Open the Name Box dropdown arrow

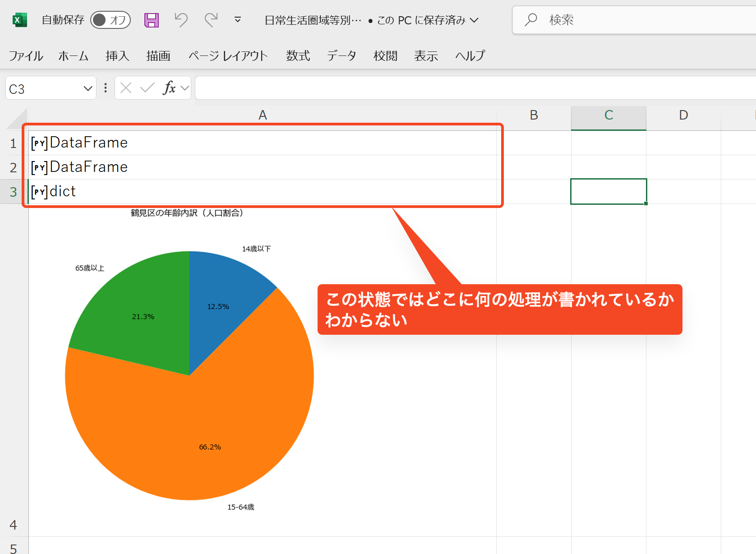pos(88,89)
